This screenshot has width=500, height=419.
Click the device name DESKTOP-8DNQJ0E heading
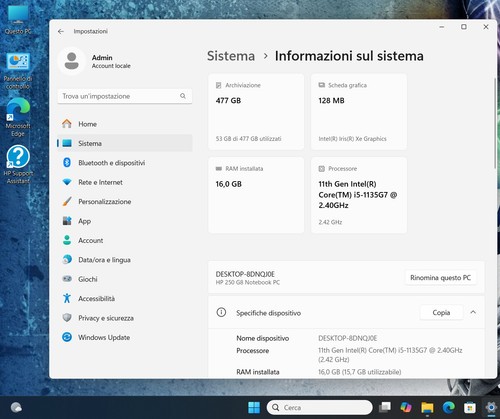click(x=245, y=274)
